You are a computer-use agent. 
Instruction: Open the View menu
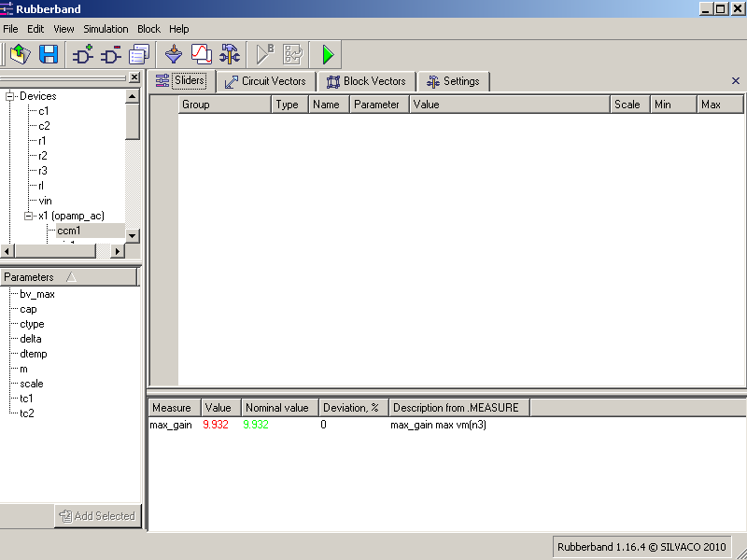63,29
